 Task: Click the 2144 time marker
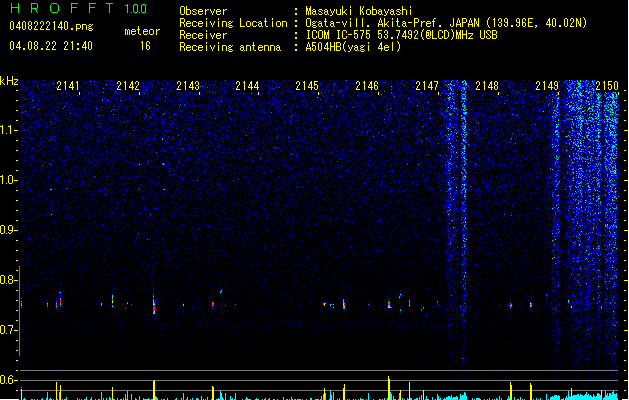pyautogui.click(x=247, y=86)
